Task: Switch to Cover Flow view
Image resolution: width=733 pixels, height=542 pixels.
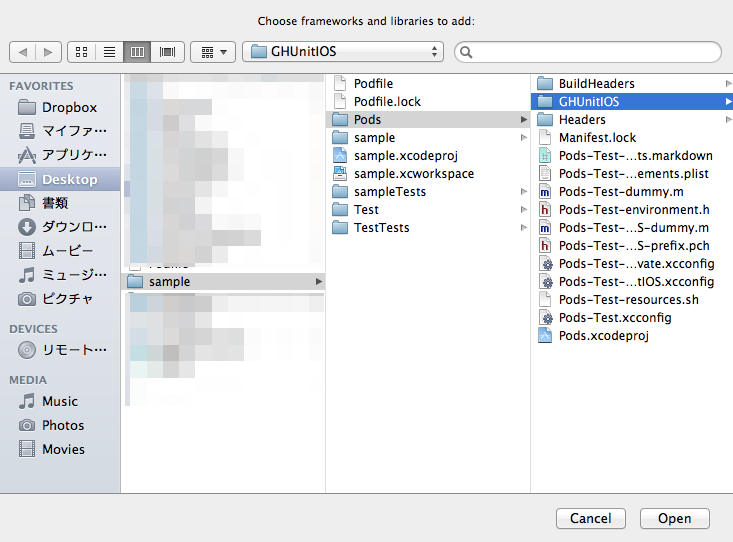Action: 167,52
